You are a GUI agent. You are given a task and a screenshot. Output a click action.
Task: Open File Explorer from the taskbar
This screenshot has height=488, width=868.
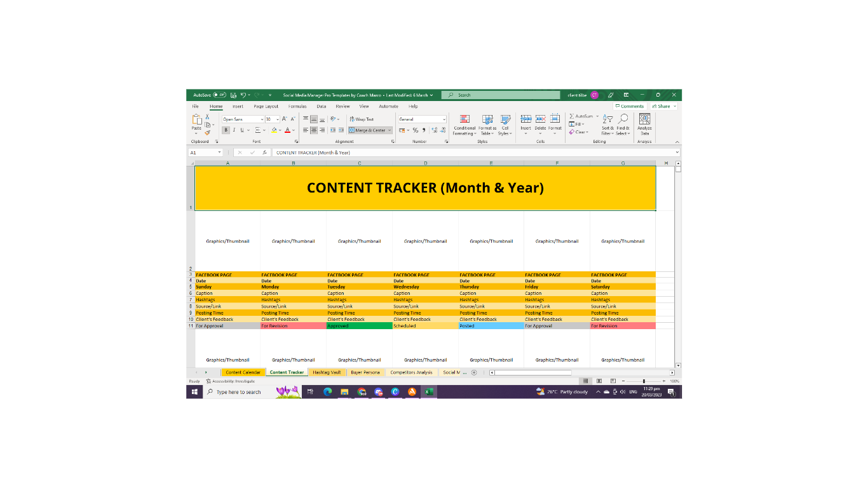(344, 392)
